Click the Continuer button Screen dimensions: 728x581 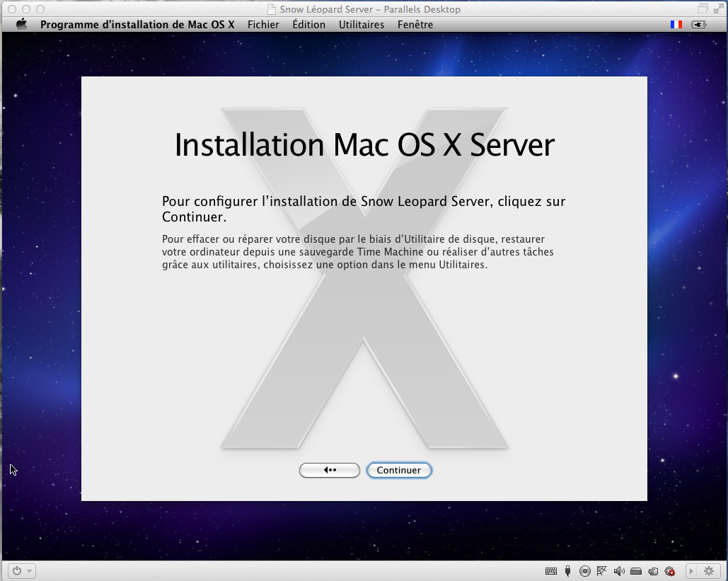[399, 470]
